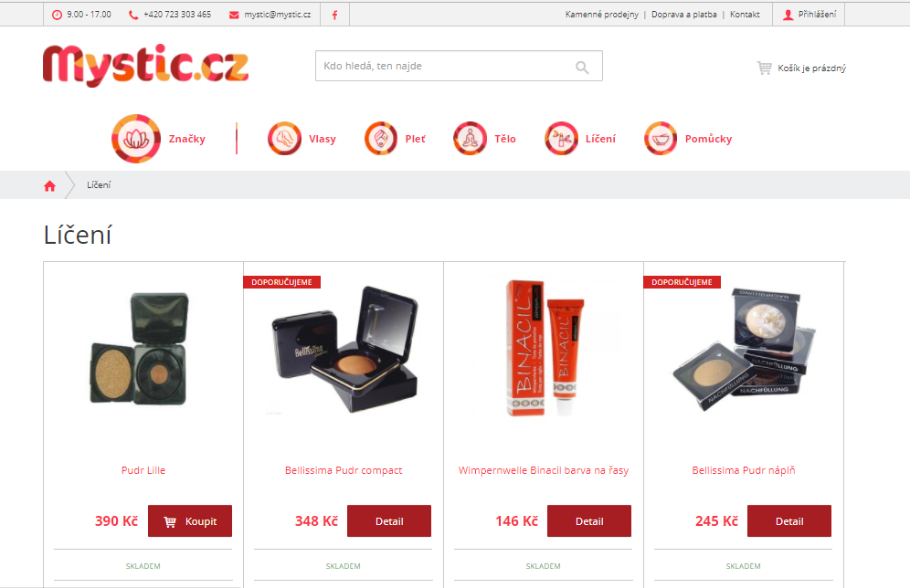The width and height of the screenshot is (910, 588).
Task: Open the shopping cart icon
Action: 764,68
